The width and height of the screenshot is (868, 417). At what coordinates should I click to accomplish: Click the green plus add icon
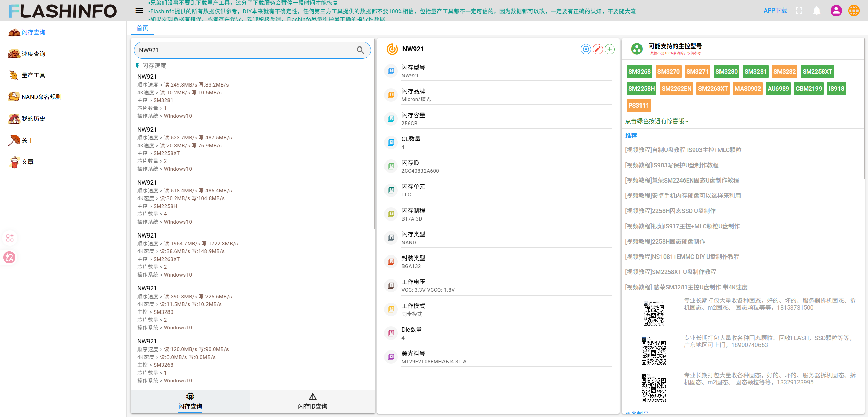coord(609,49)
